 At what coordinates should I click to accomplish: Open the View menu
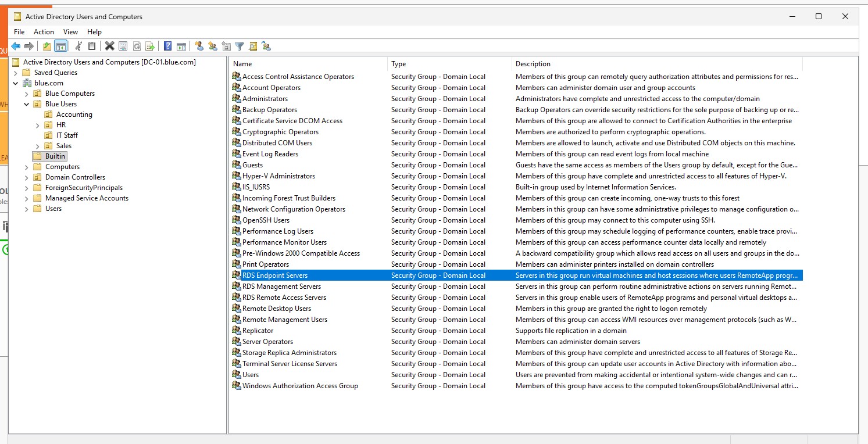(x=70, y=32)
